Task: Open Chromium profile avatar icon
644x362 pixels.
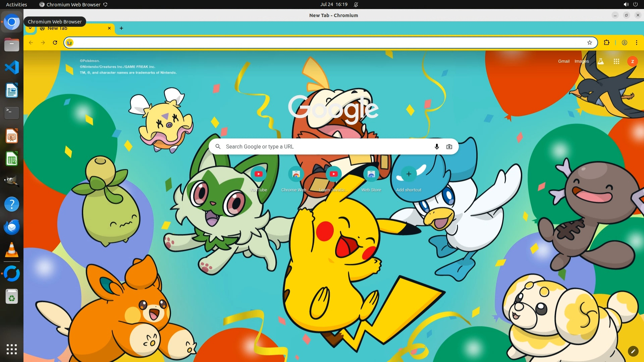Action: click(624, 43)
